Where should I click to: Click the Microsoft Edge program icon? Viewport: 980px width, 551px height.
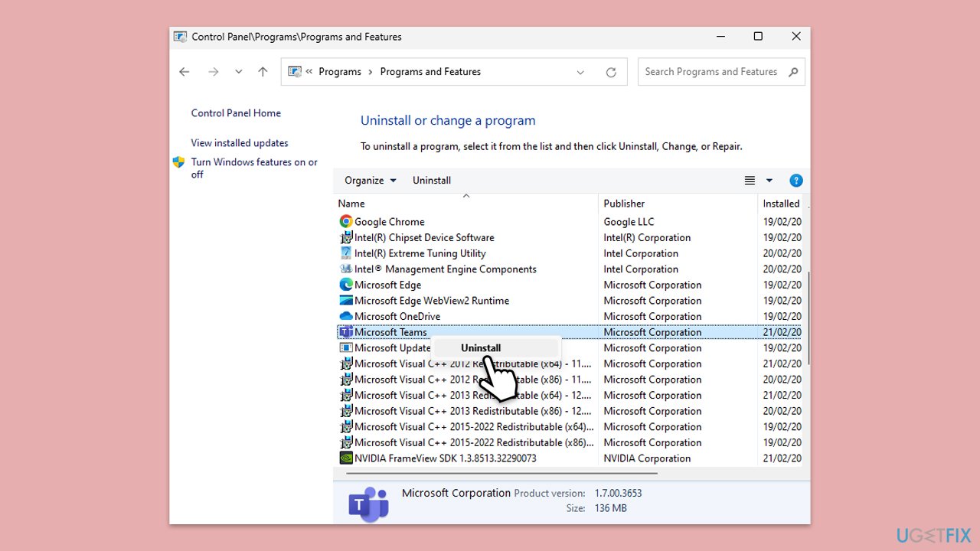click(346, 285)
